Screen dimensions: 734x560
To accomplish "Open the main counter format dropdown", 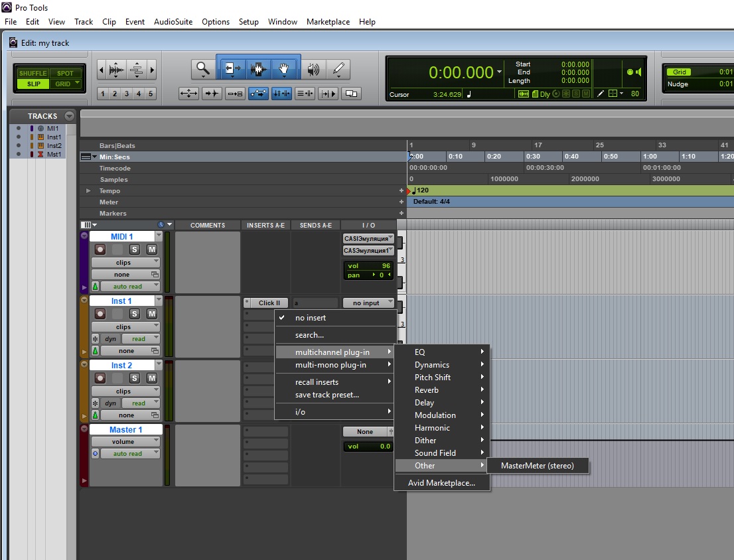I will pyautogui.click(x=500, y=72).
